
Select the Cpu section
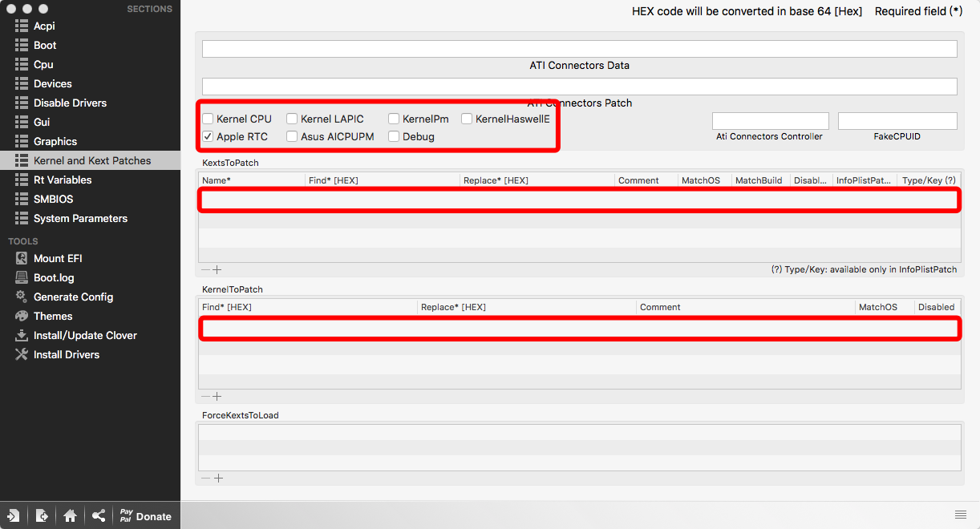click(x=43, y=64)
